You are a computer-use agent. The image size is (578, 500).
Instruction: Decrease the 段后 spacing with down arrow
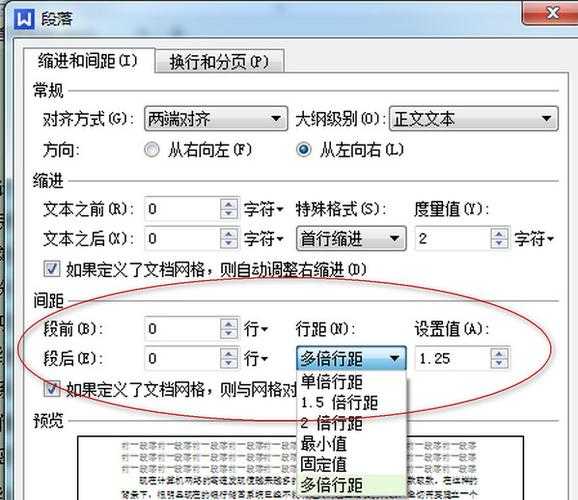(x=229, y=364)
